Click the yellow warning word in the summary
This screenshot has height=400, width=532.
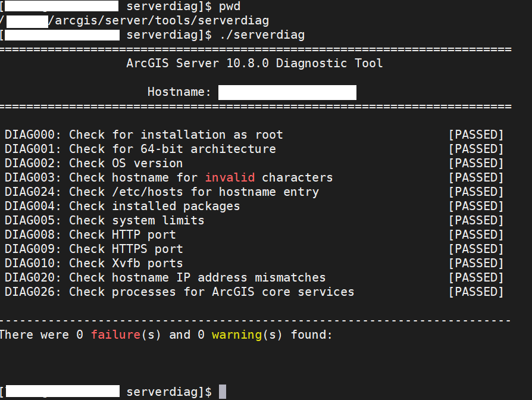tap(236, 335)
